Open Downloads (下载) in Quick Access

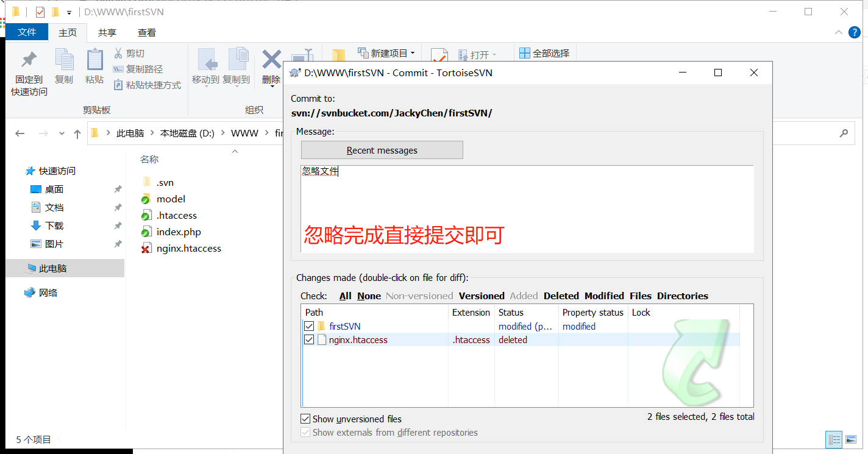pos(48,226)
